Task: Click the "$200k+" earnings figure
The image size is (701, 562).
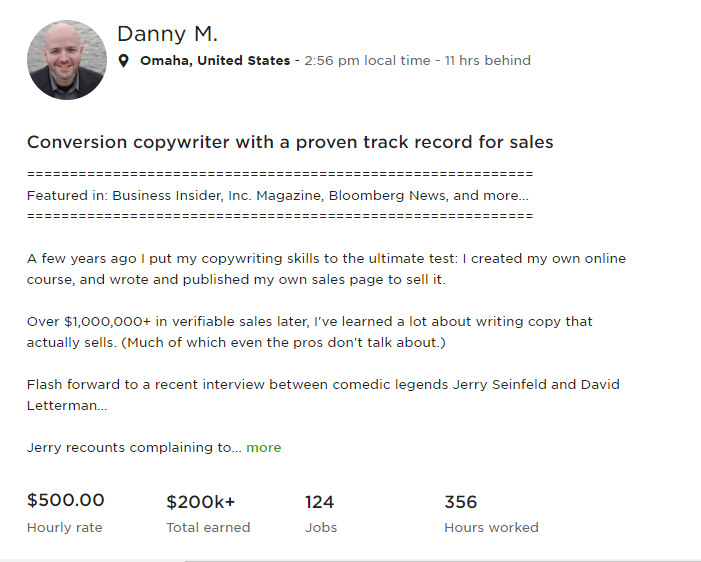Action: pyautogui.click(x=202, y=502)
